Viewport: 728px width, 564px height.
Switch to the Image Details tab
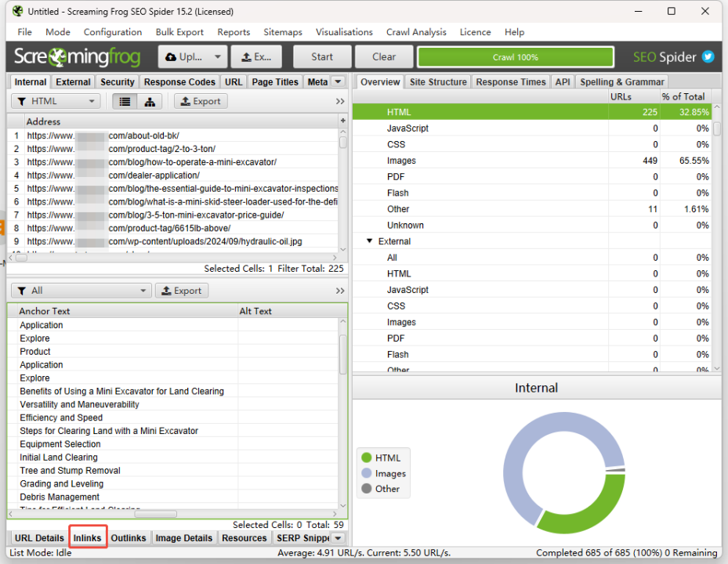[x=184, y=538]
